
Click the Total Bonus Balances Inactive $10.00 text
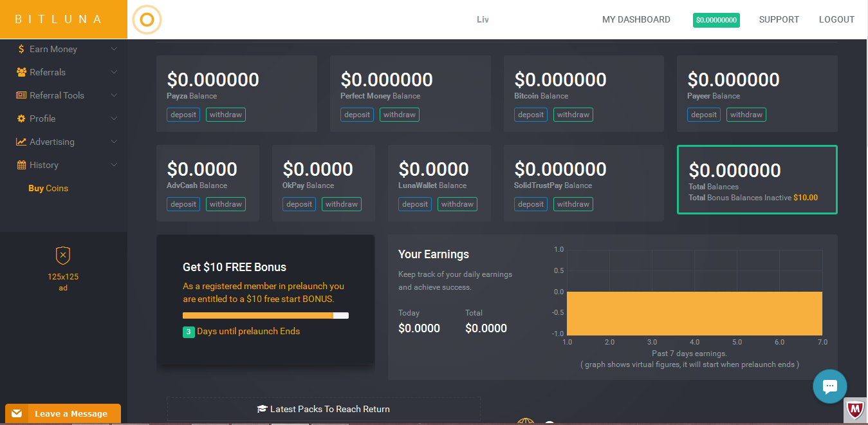tap(753, 198)
